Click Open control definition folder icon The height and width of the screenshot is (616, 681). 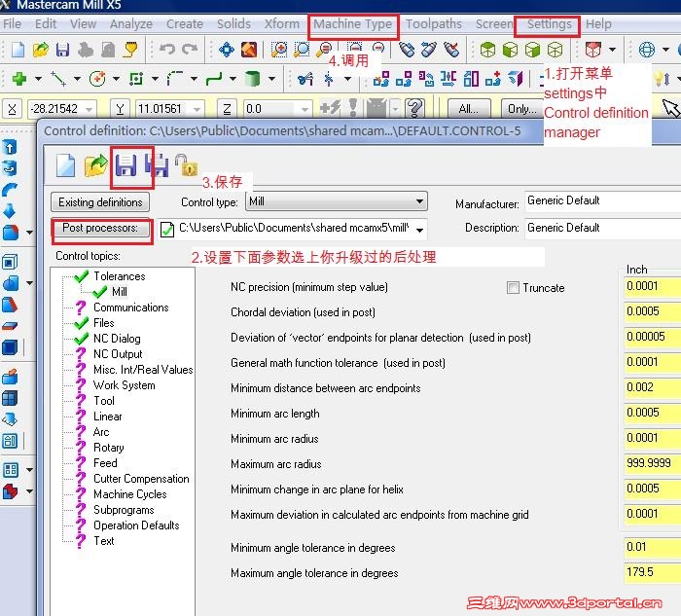(96, 165)
